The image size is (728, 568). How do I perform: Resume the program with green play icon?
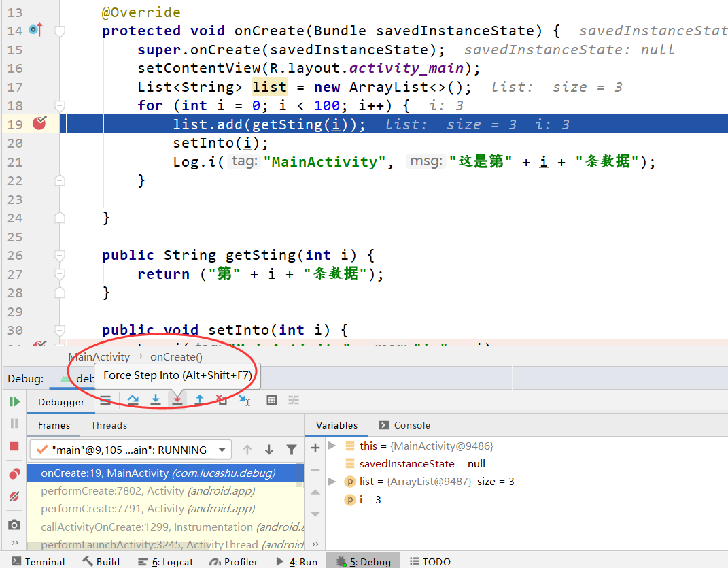14,401
